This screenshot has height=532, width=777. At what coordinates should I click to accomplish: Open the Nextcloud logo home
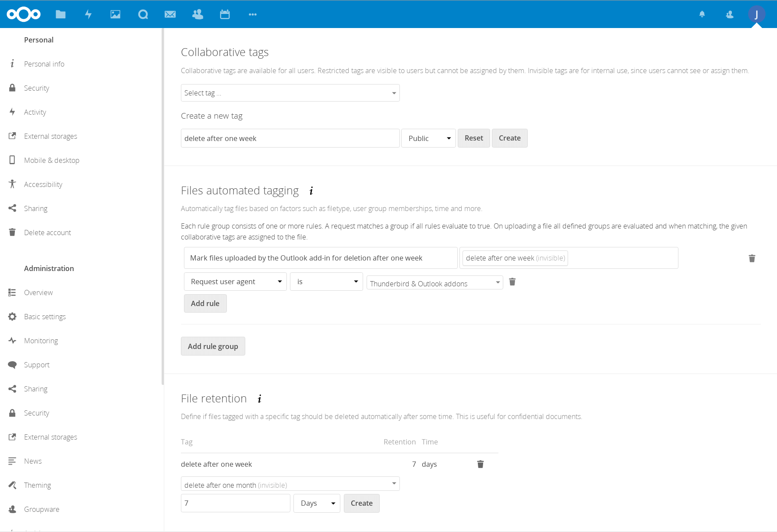[x=24, y=14]
